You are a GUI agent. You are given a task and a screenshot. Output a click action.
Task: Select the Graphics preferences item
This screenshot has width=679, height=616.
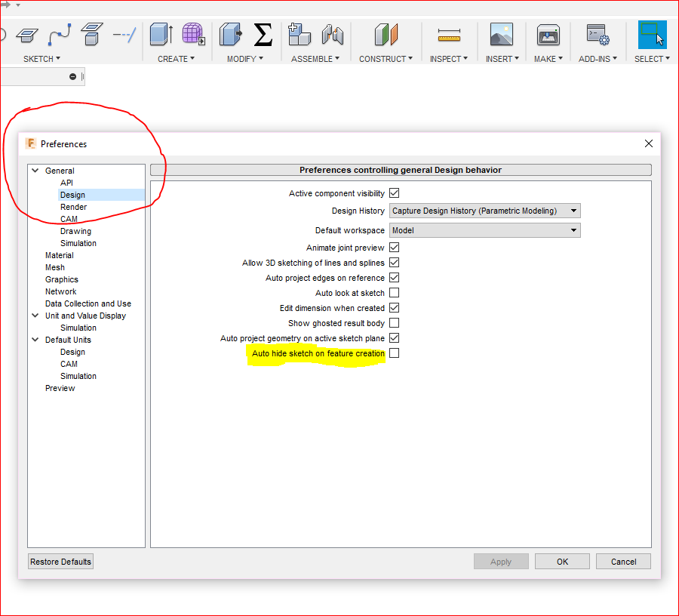coord(62,279)
